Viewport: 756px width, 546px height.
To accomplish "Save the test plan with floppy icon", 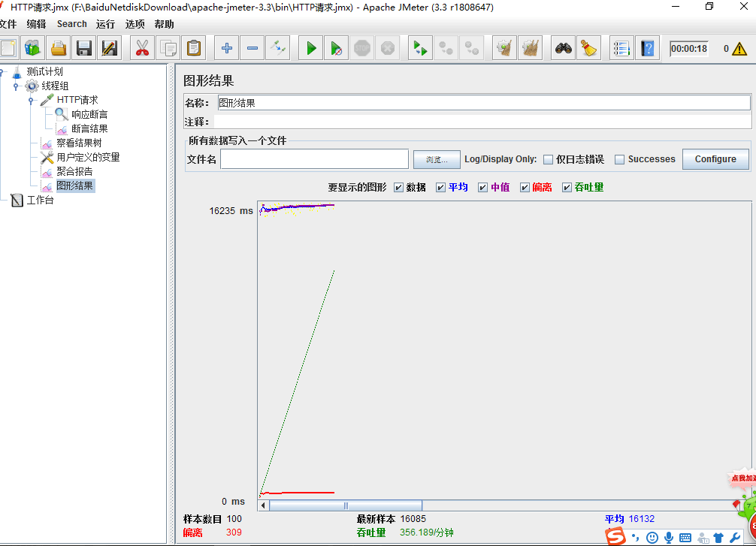I will (x=84, y=48).
